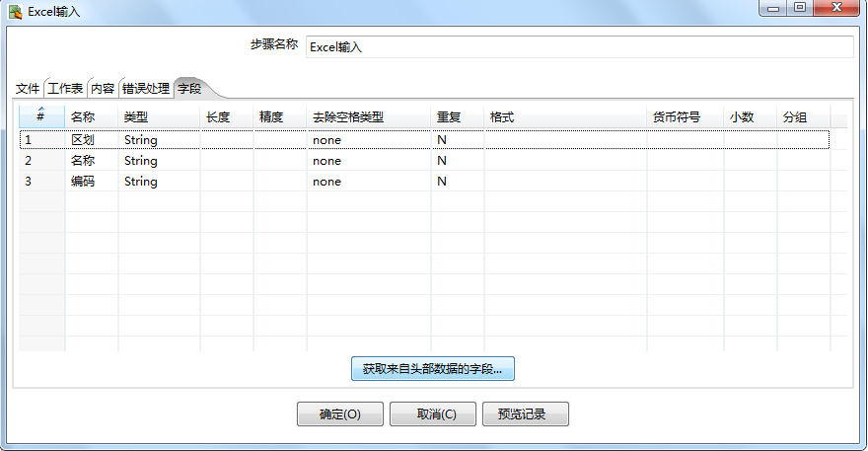Open the 错误处理 tab
The image size is (868, 451).
click(146, 89)
